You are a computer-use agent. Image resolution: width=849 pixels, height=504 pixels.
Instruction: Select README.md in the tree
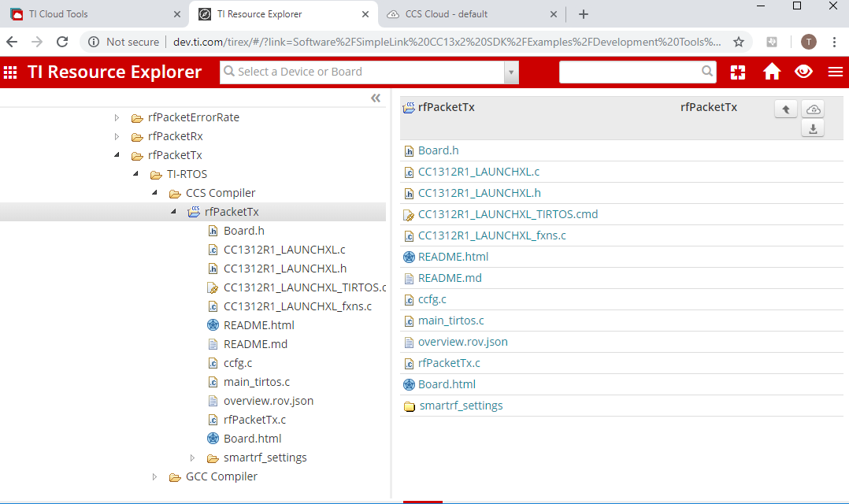255,344
